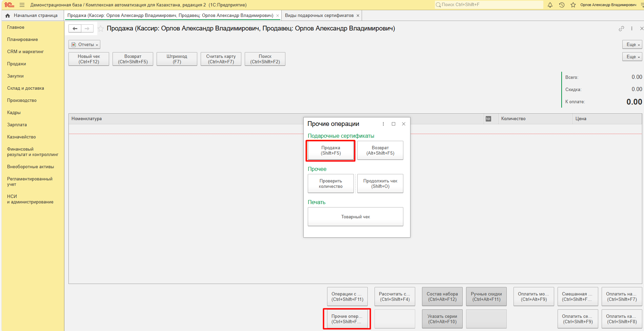This screenshot has width=644, height=331.
Task: Open the main menu hamburger icon
Action: point(22,5)
